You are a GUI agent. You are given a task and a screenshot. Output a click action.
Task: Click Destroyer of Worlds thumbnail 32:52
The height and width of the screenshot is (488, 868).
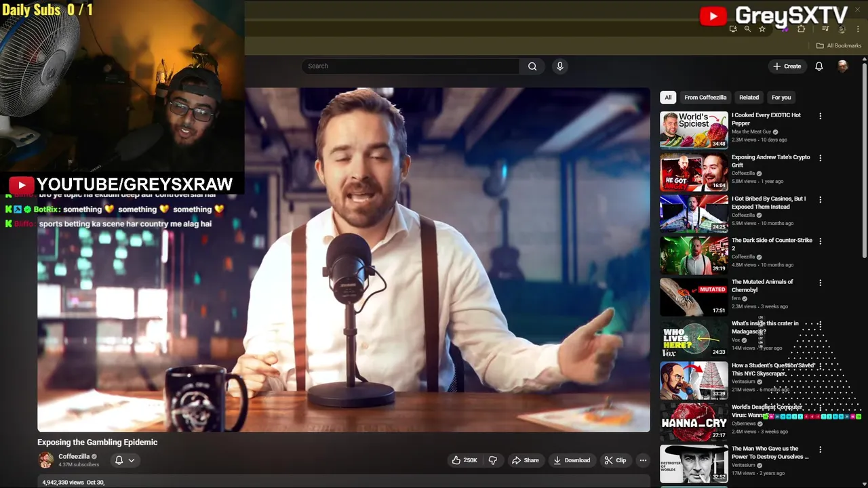pyautogui.click(x=694, y=464)
